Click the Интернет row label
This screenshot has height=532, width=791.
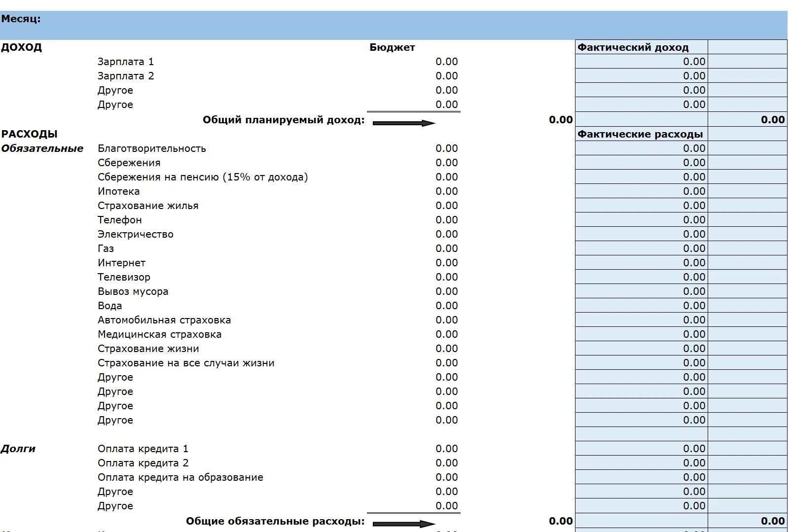[x=122, y=263]
